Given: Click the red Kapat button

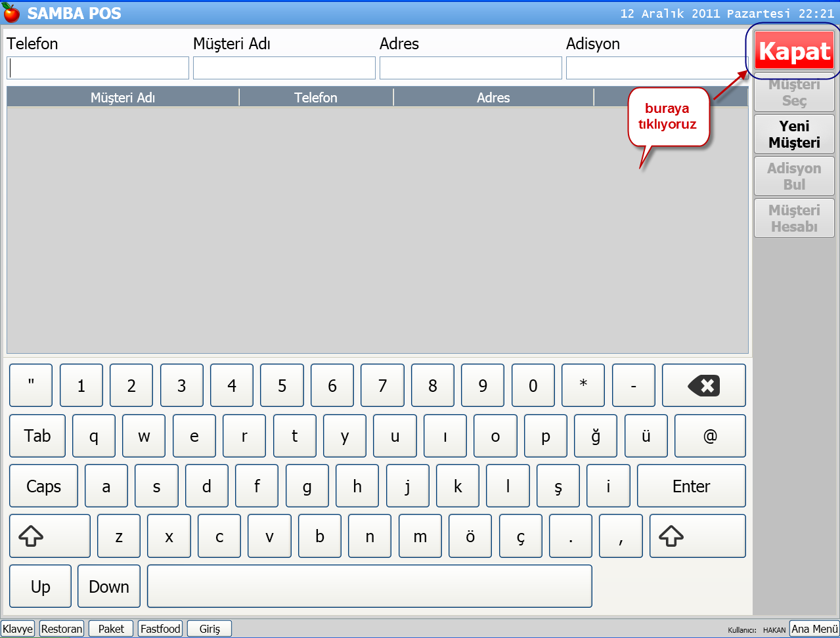Looking at the screenshot, I should (794, 51).
